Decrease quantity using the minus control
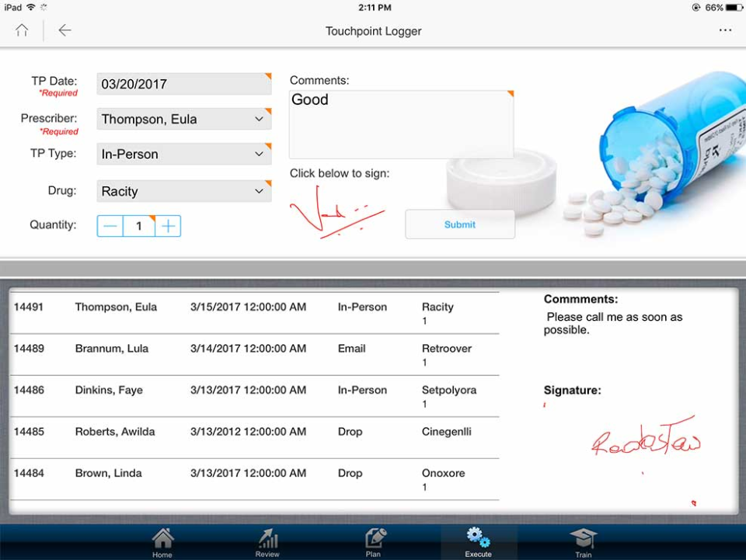746x560 pixels. coord(109,225)
